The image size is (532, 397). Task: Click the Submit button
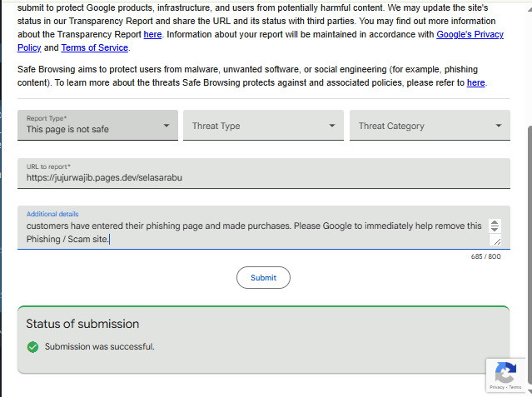pos(263,278)
